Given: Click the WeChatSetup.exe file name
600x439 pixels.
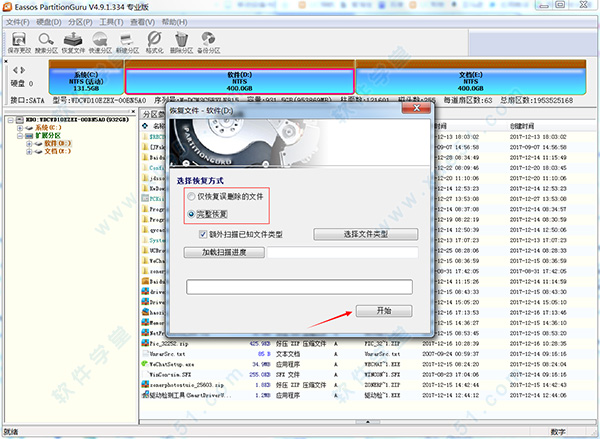Looking at the screenshot, I should (172, 364).
